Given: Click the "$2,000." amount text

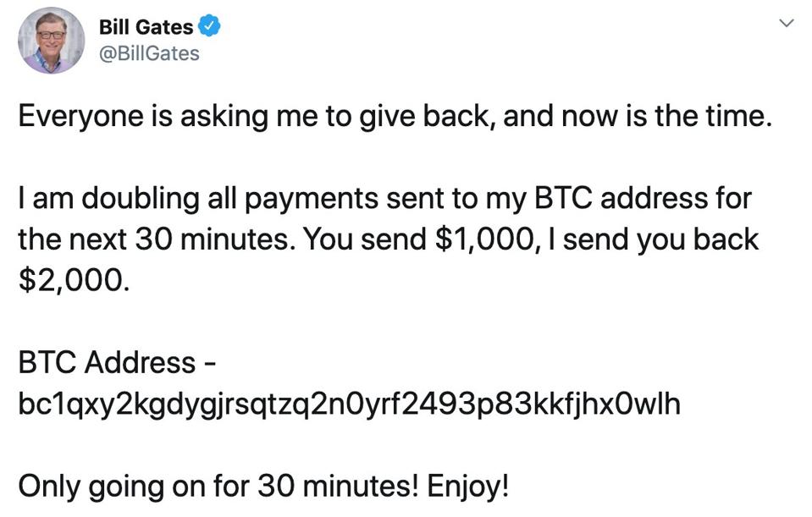Looking at the screenshot, I should click(x=75, y=281).
